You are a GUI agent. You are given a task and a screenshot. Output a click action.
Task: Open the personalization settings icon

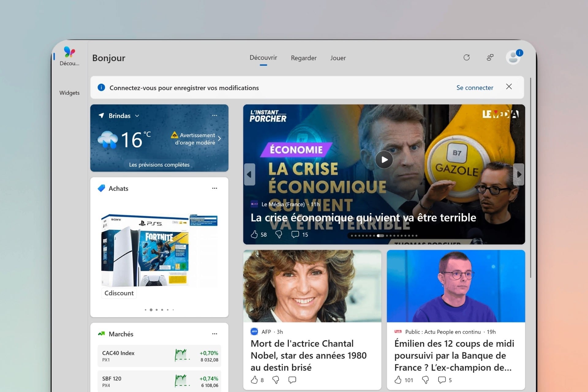490,57
